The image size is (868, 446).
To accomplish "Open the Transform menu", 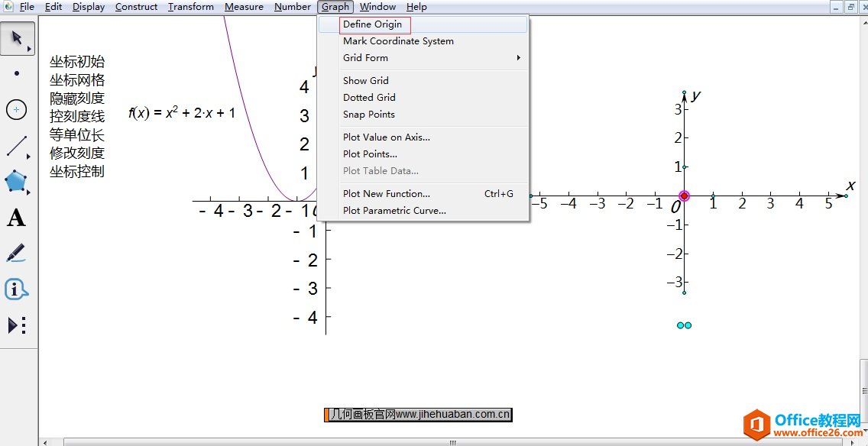I will (191, 7).
